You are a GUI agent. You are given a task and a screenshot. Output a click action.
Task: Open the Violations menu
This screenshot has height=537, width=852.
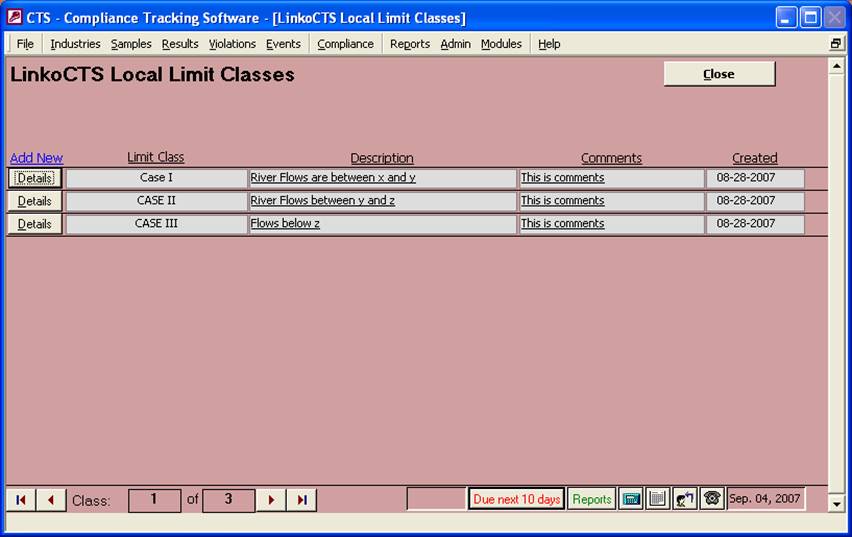pyautogui.click(x=232, y=44)
